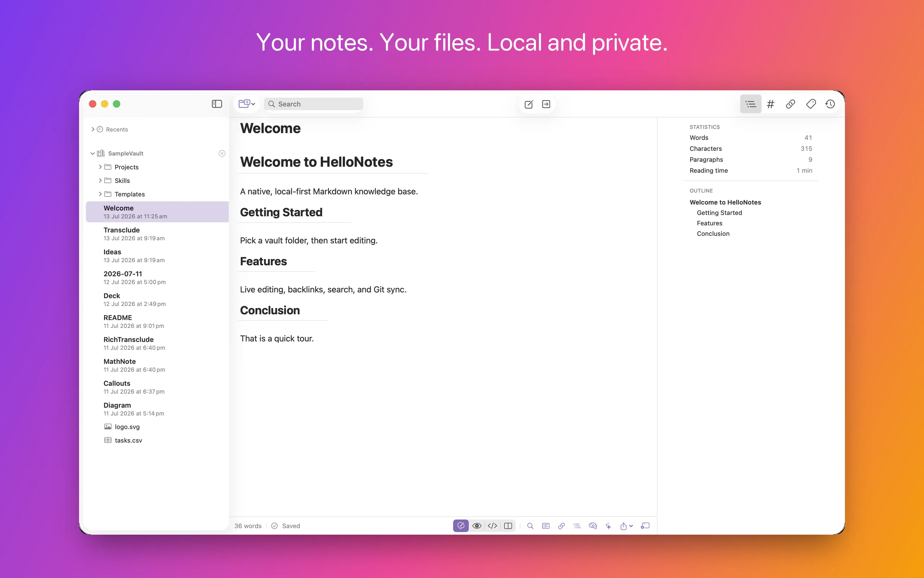Click the find magnifier in bottom toolbar

pyautogui.click(x=530, y=526)
